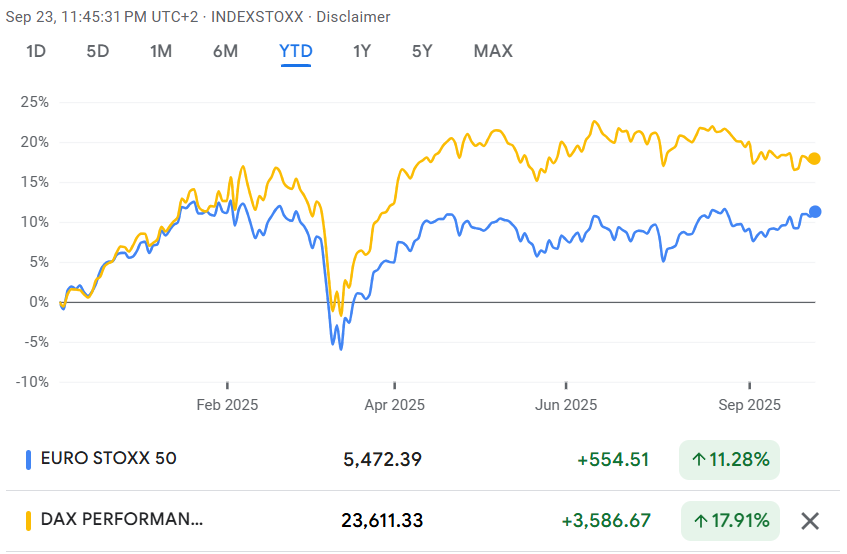
Task: Click the blue endpoint dot on chart
Action: pyautogui.click(x=815, y=211)
